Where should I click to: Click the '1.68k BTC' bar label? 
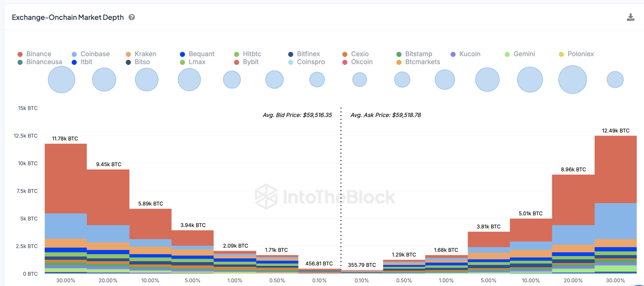click(x=446, y=250)
